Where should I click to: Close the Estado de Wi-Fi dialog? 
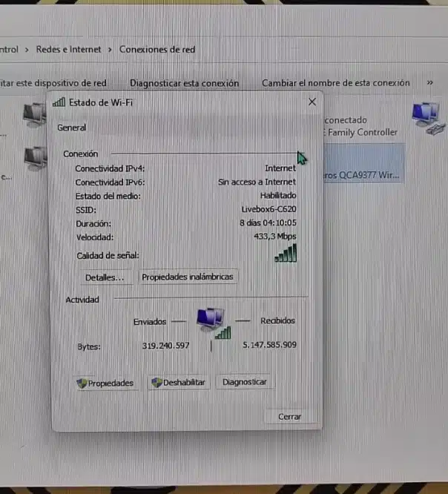point(312,102)
